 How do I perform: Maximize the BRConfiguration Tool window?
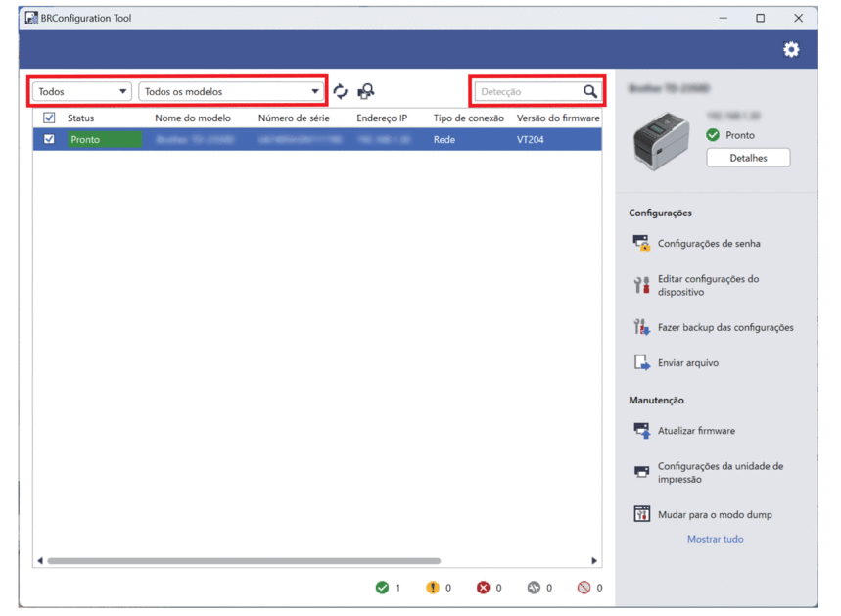pos(760,18)
